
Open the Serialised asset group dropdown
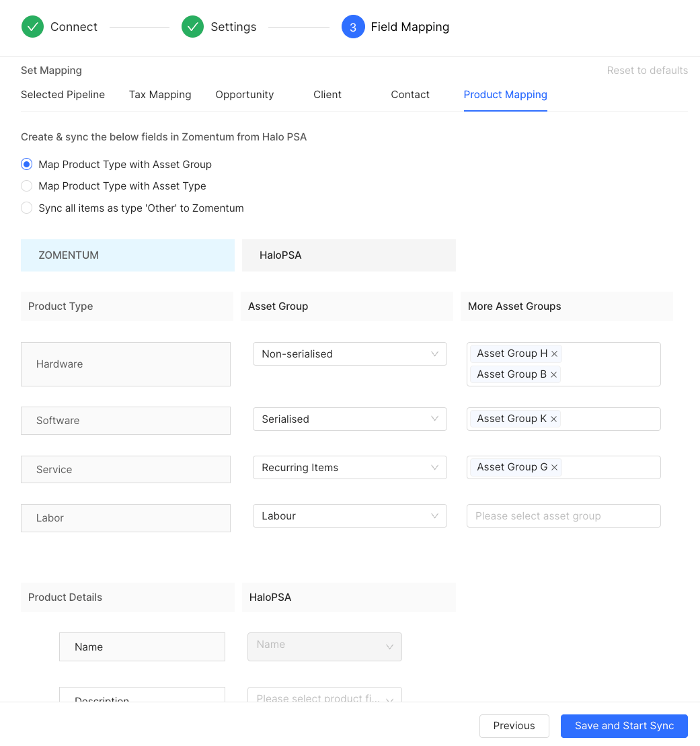click(x=350, y=419)
